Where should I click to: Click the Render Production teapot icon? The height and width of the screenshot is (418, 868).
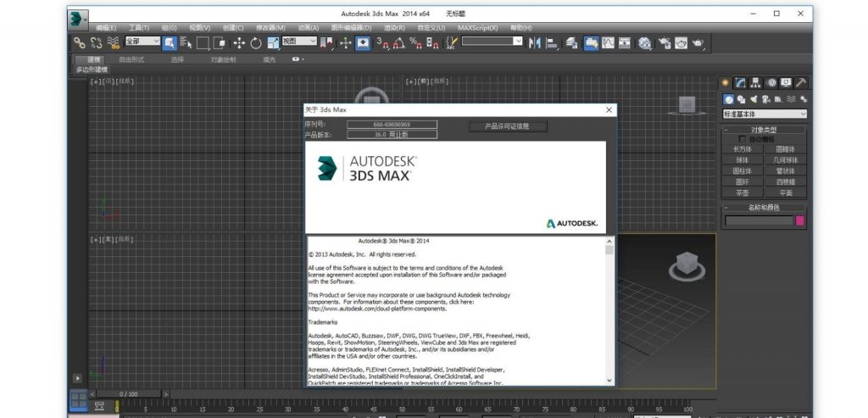(x=698, y=42)
